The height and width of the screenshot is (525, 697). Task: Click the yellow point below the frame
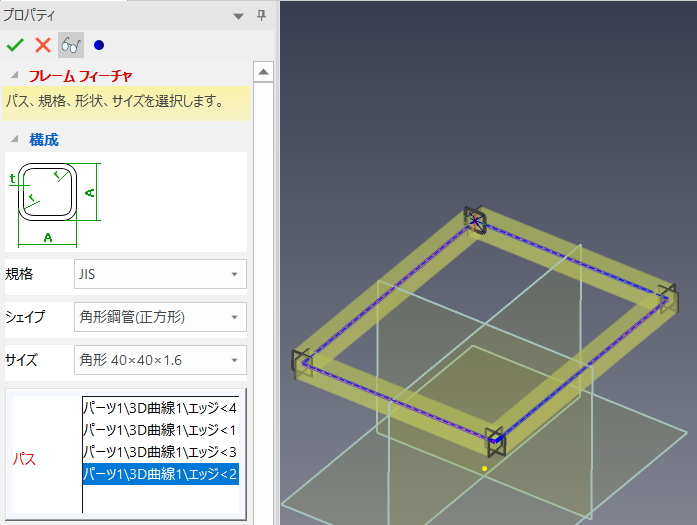tap(484, 468)
